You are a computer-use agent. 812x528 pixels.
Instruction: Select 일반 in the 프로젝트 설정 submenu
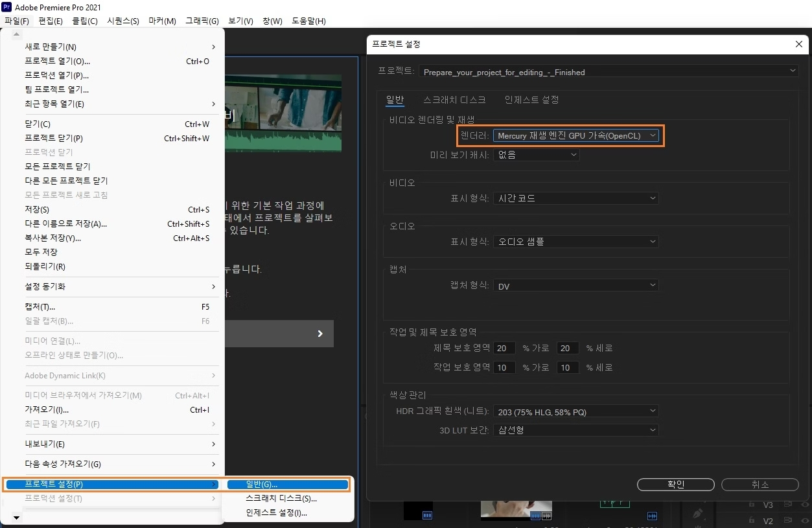pyautogui.click(x=288, y=484)
